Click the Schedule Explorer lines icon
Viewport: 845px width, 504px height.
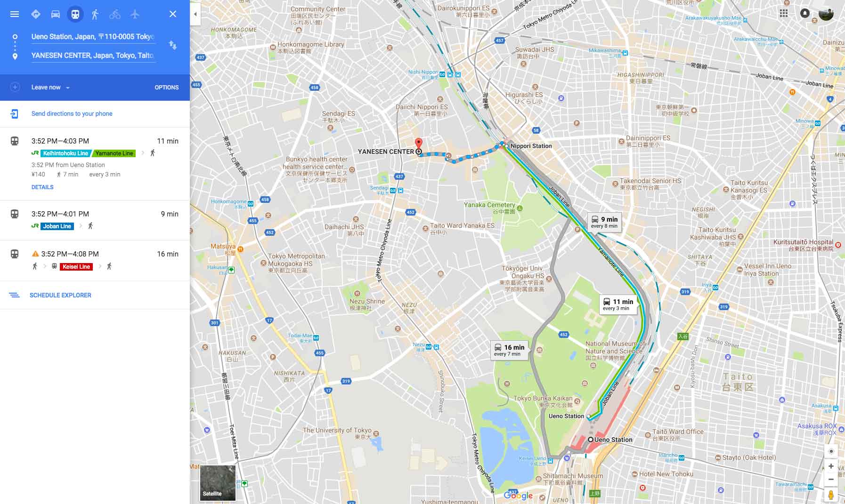tap(15, 296)
